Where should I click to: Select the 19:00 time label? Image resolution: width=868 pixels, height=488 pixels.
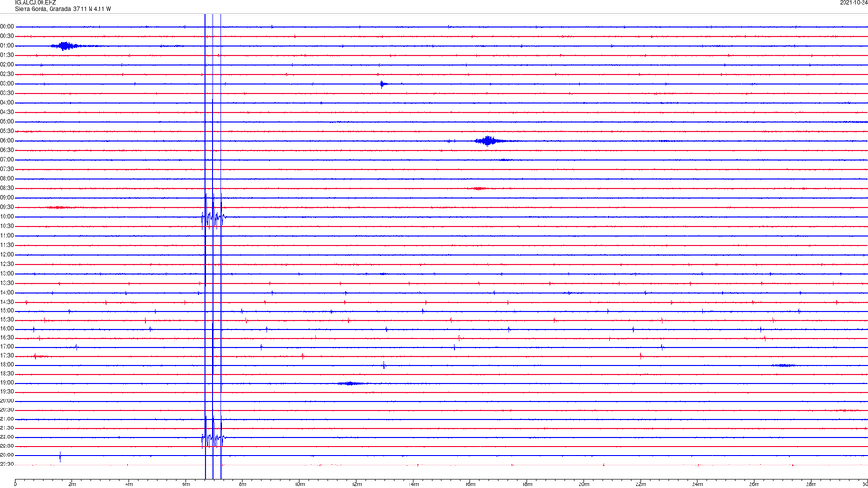(x=6, y=383)
